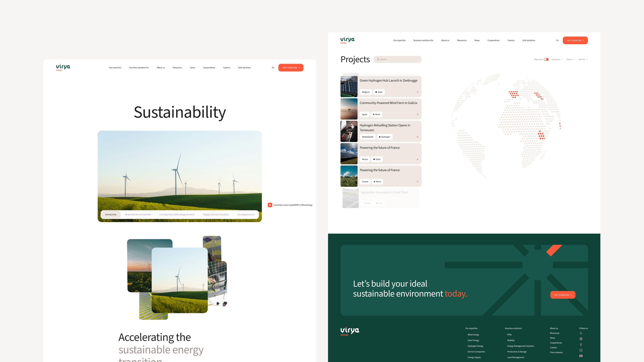This screenshot has width=644, height=362.
Task: Open the Sort by dropdown
Action: point(583,59)
